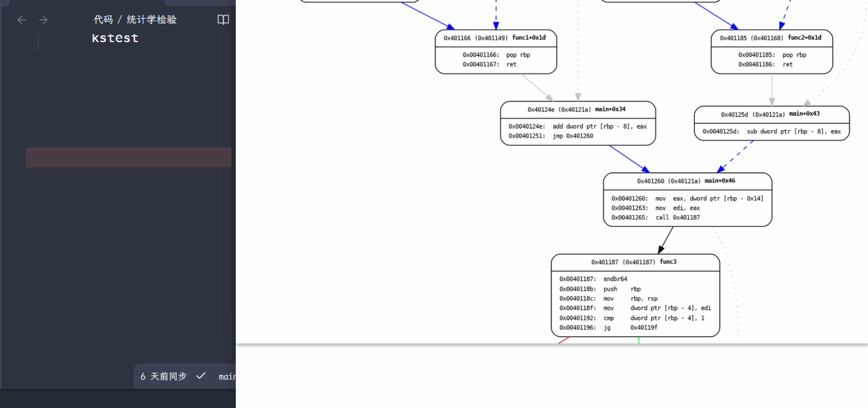The height and width of the screenshot is (408, 868).
Task: Click the forward navigation arrow
Action: (x=43, y=20)
